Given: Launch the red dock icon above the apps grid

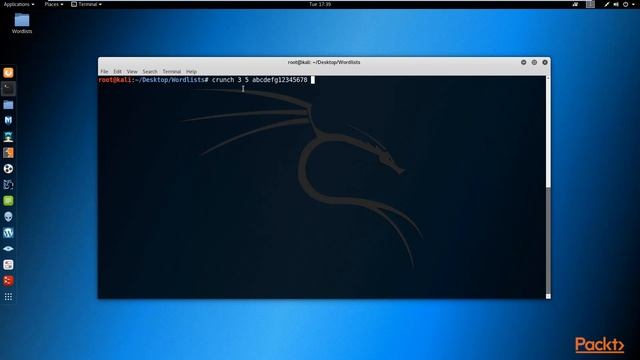Looking at the screenshot, I should [x=8, y=280].
